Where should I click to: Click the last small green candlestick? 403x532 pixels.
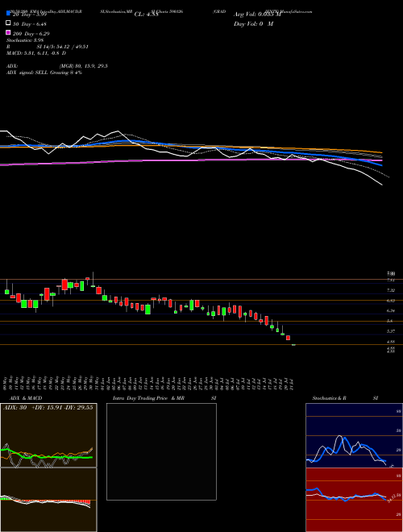[293, 345]
